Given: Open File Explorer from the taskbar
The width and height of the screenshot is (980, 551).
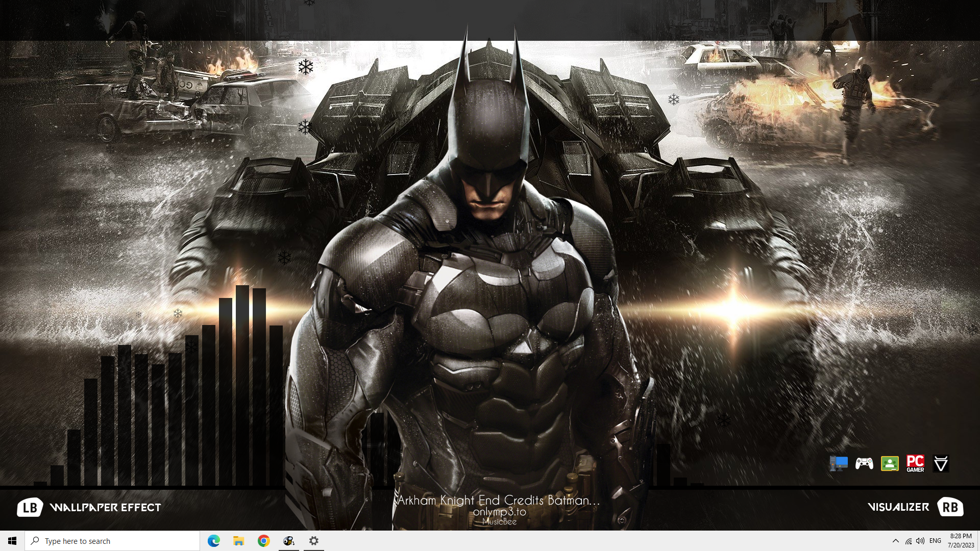Looking at the screenshot, I should (239, 541).
